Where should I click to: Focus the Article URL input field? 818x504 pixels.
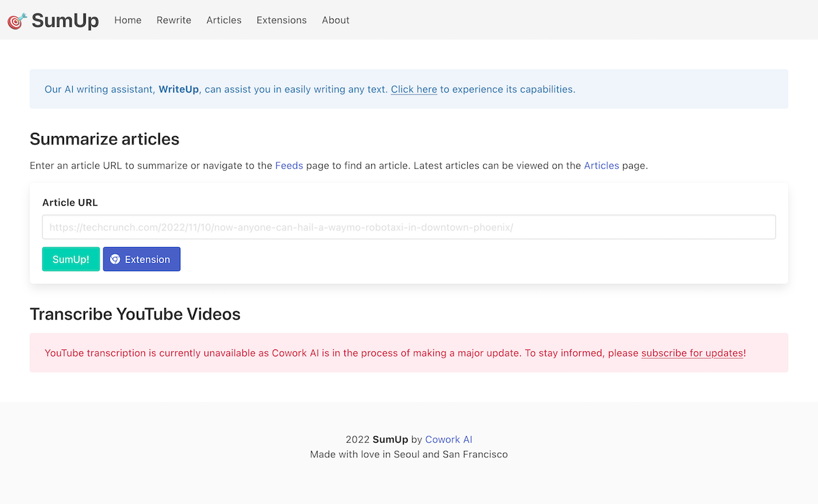(409, 227)
